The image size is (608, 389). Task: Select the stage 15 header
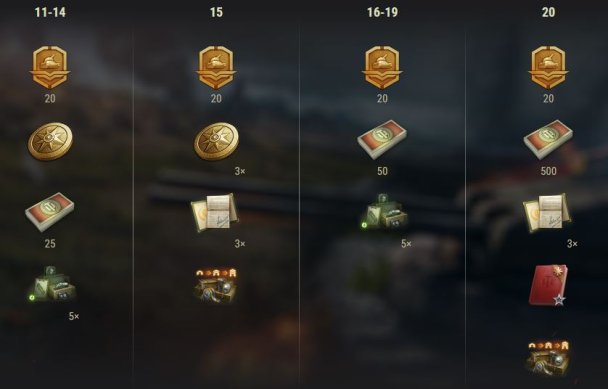tap(216, 12)
